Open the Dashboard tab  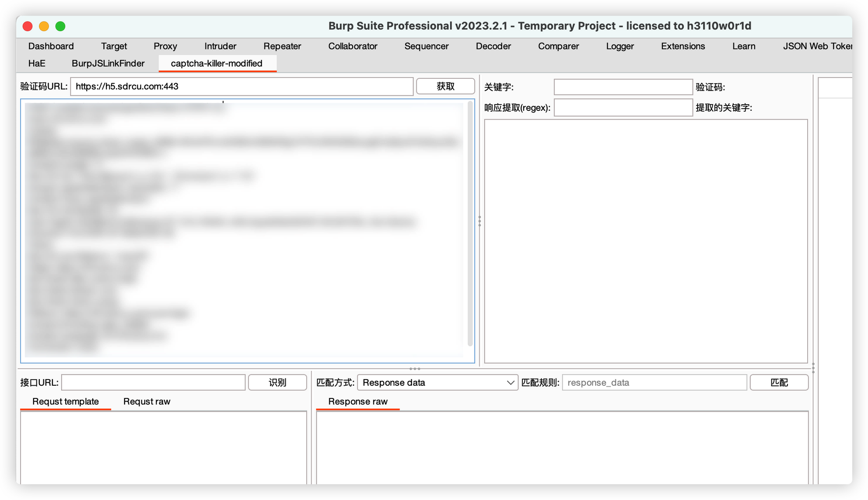(51, 46)
